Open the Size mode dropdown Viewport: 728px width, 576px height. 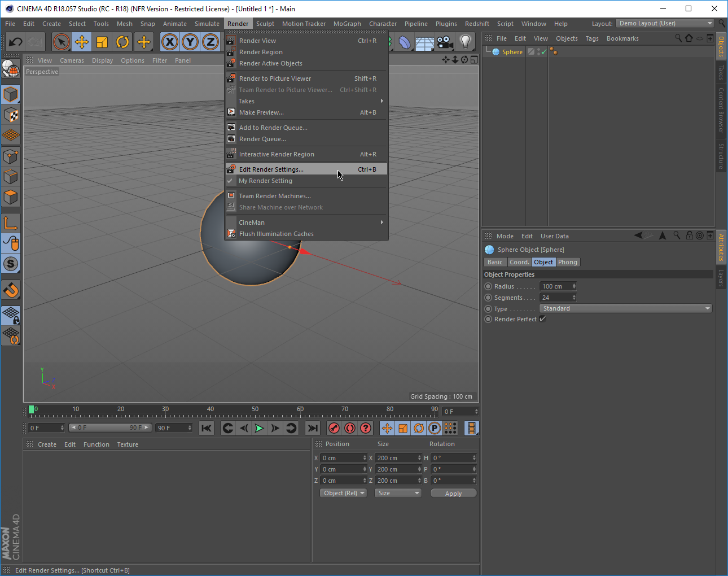(398, 493)
